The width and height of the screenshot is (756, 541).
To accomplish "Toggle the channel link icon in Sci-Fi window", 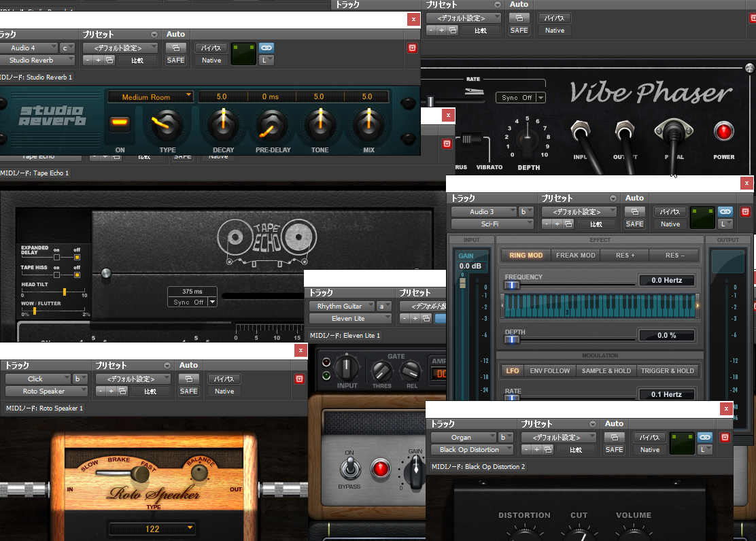I will pyautogui.click(x=725, y=211).
